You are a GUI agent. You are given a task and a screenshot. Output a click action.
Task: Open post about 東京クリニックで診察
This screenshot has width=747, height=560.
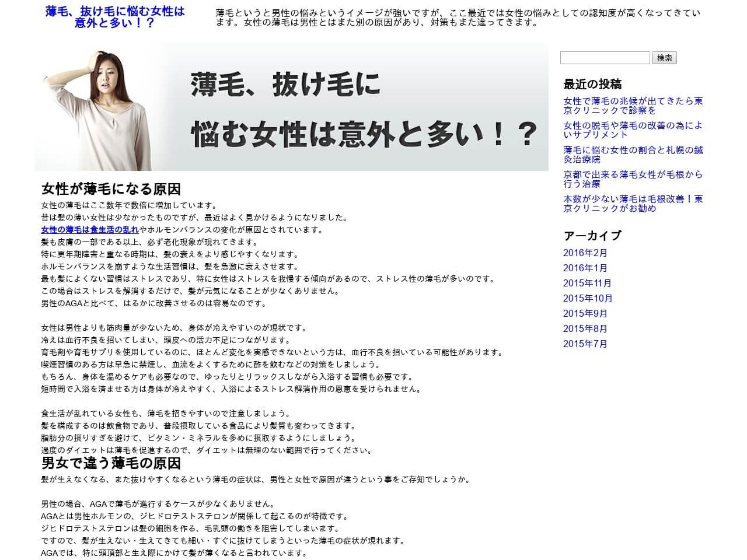pyautogui.click(x=633, y=106)
